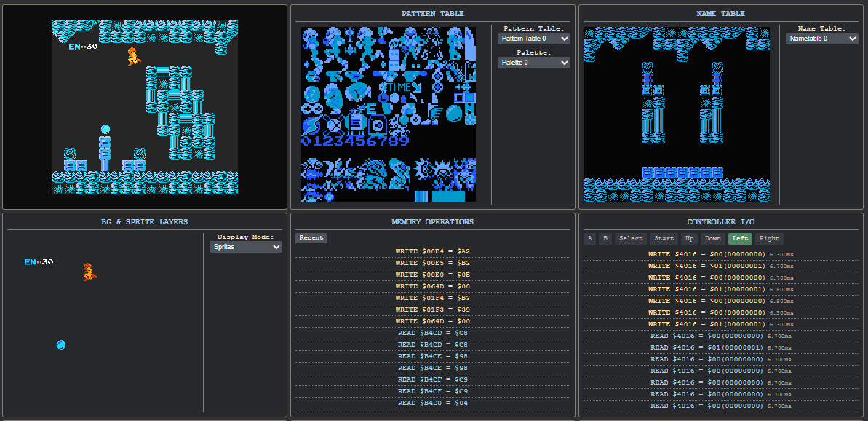The width and height of the screenshot is (868, 421).
Task: Toggle the Recent memory operations filter
Action: click(x=311, y=237)
